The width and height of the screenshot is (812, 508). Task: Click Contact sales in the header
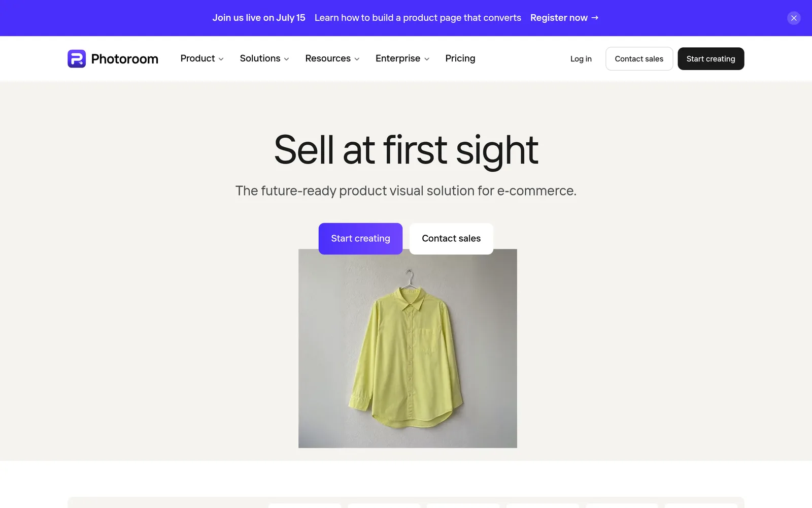coord(639,59)
